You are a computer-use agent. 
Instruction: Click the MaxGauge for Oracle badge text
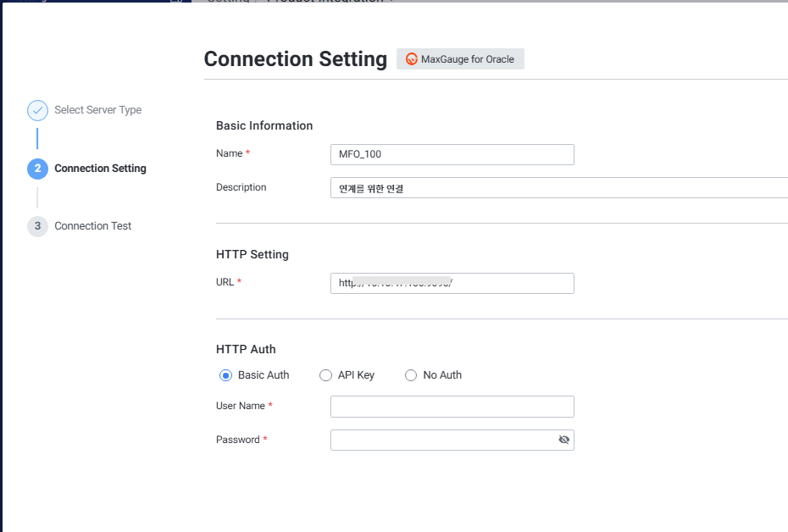(x=468, y=59)
